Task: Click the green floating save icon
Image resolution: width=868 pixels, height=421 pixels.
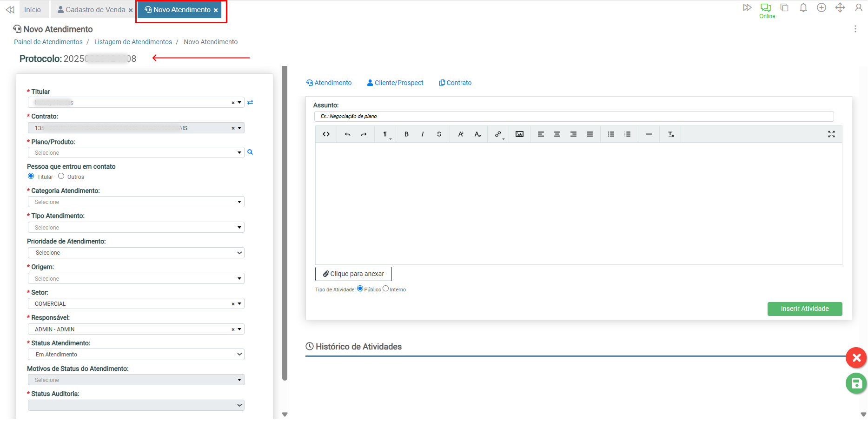Action: tap(856, 383)
